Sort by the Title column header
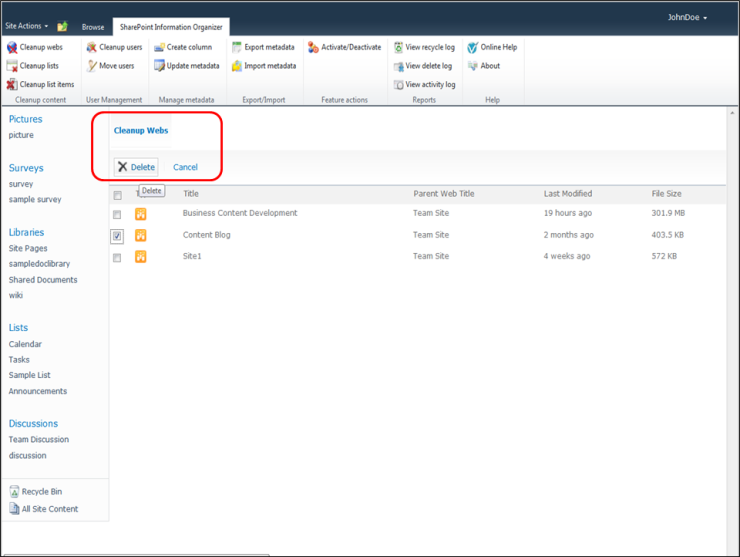This screenshot has width=740, height=557. (x=191, y=194)
